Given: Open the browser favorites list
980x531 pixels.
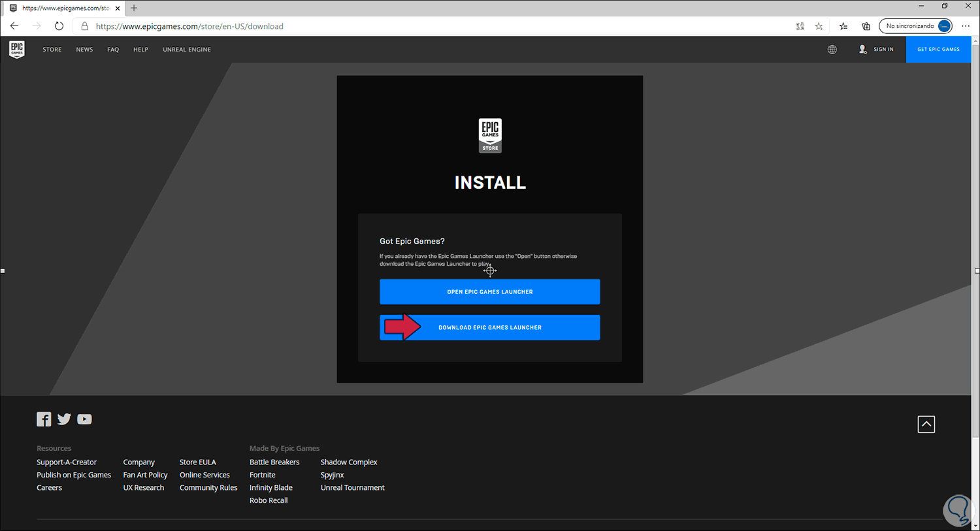Looking at the screenshot, I should click(x=843, y=26).
